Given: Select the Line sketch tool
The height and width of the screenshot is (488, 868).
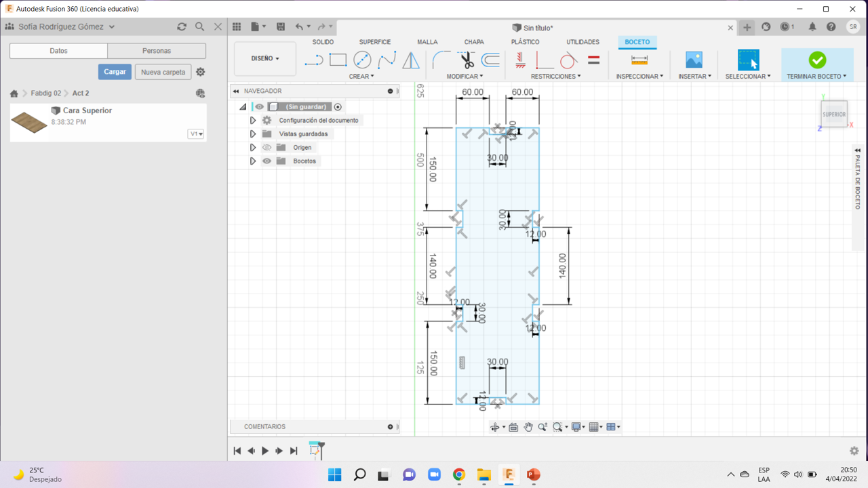Looking at the screenshot, I should point(313,60).
